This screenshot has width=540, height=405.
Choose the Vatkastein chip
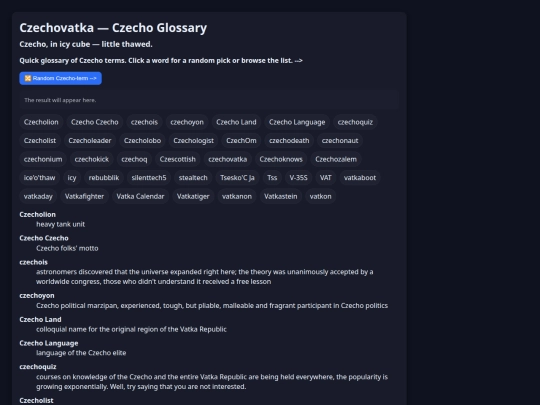click(x=281, y=196)
